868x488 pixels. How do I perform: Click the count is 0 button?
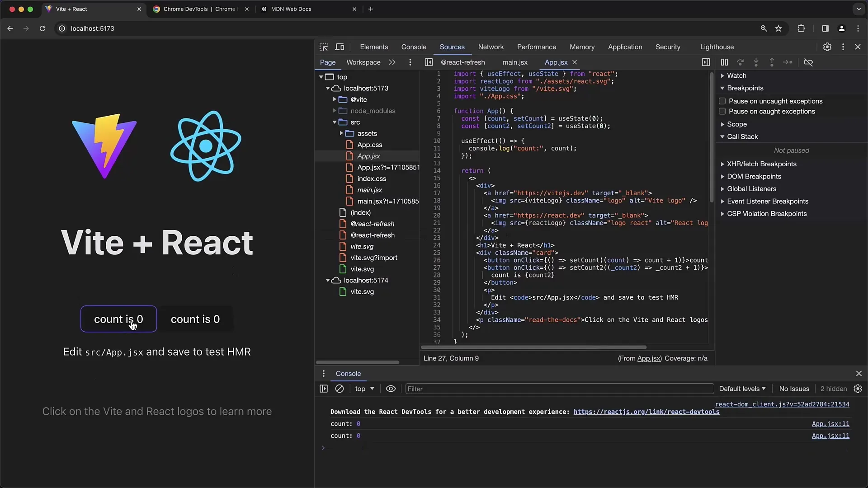pos(118,319)
